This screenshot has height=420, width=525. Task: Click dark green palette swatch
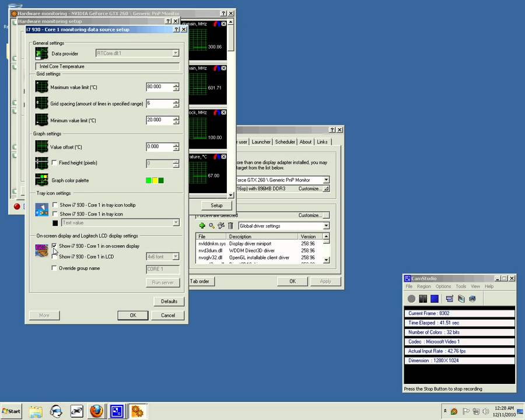161,180
